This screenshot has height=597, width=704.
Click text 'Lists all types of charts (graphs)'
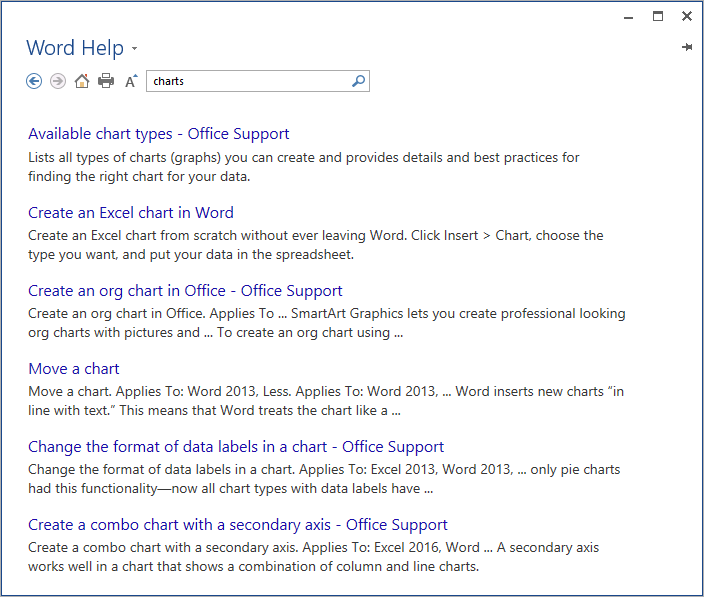pyautogui.click(x=124, y=158)
